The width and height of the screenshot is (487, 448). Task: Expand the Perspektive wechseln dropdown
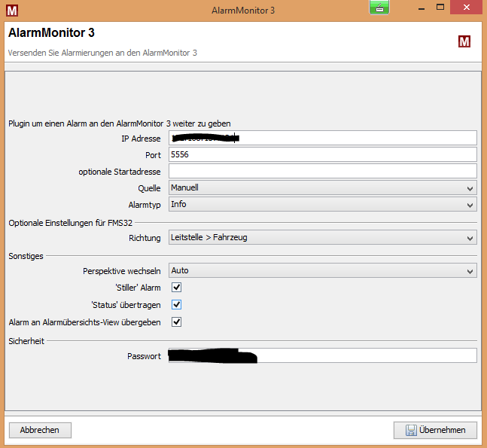(322, 270)
